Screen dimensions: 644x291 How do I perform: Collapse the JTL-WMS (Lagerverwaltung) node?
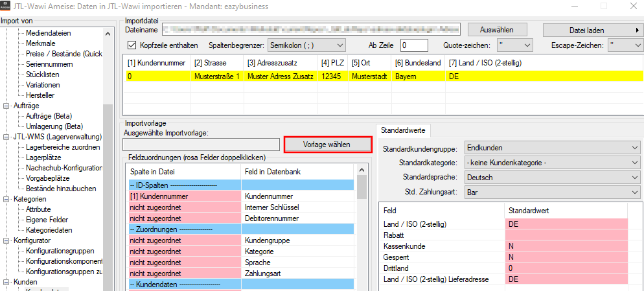point(6,137)
